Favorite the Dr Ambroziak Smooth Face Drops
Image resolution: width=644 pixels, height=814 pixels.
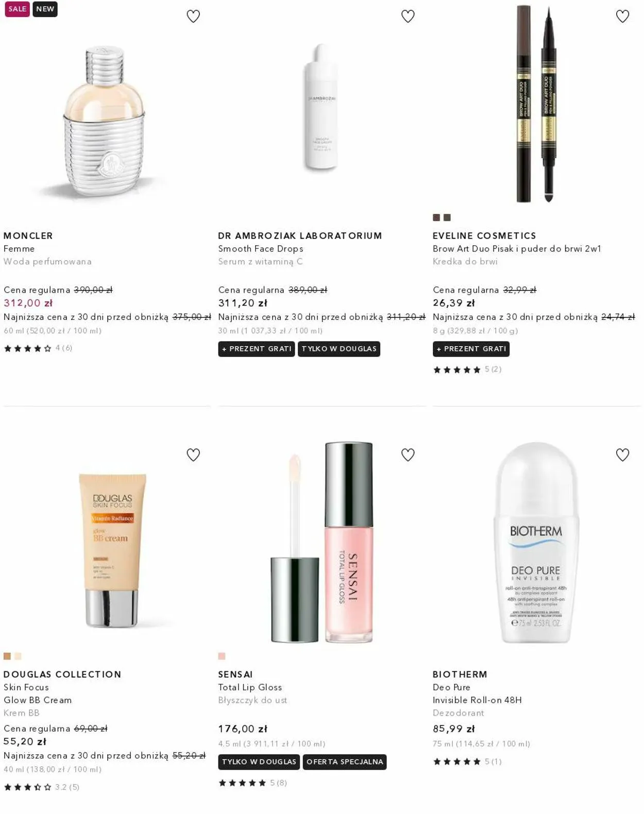pos(408,16)
